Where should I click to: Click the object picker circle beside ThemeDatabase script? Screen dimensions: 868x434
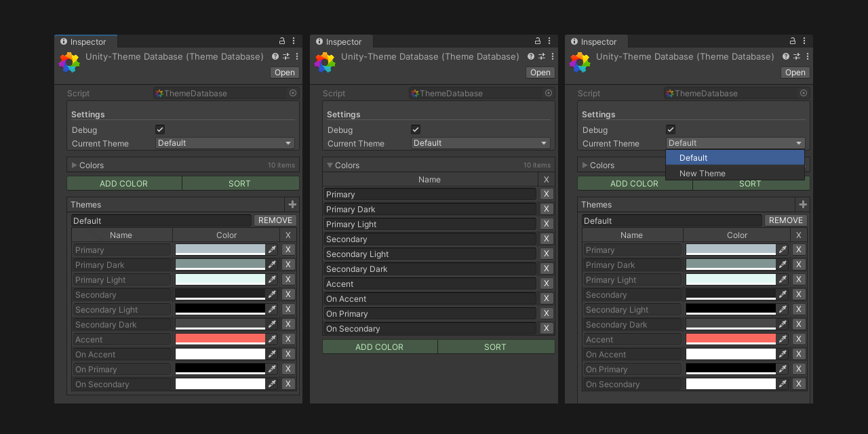click(292, 93)
